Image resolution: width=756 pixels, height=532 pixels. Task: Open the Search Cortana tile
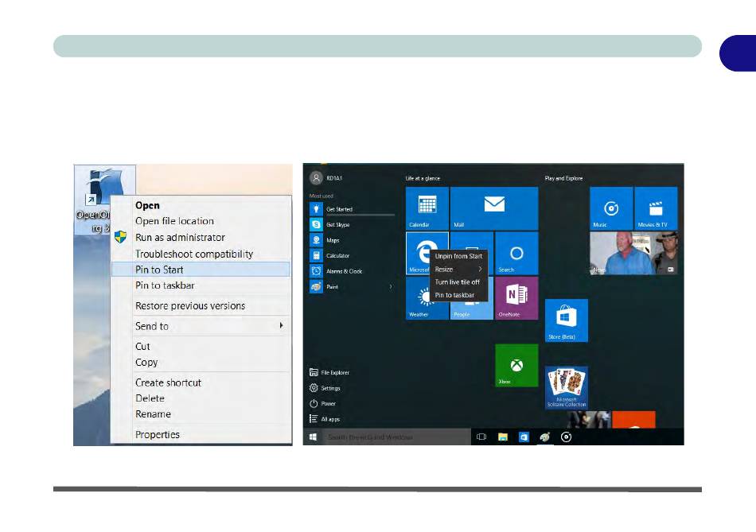(x=516, y=253)
